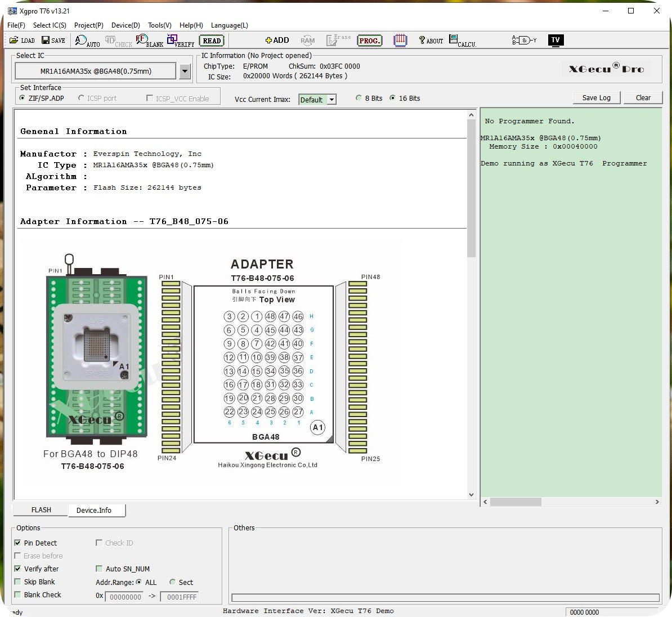Screen dimensions: 672x617
Task: Click the status bar 0000 0000 value
Action: coord(584,612)
